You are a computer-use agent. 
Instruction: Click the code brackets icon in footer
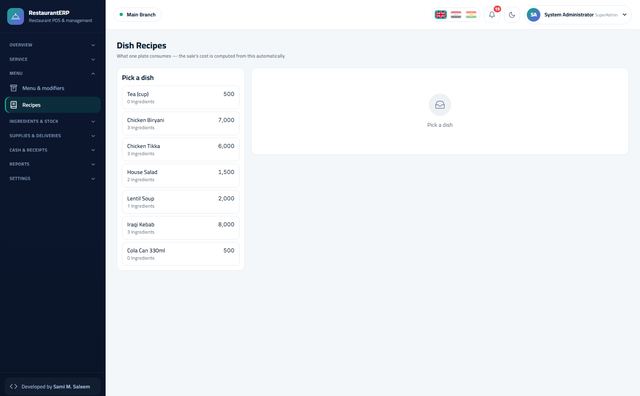tap(13, 386)
